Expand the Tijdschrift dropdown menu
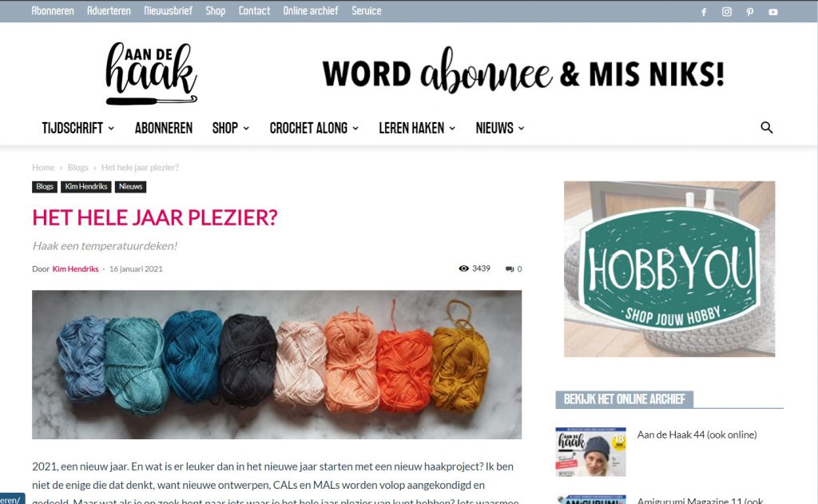The image size is (818, 504). point(78,128)
